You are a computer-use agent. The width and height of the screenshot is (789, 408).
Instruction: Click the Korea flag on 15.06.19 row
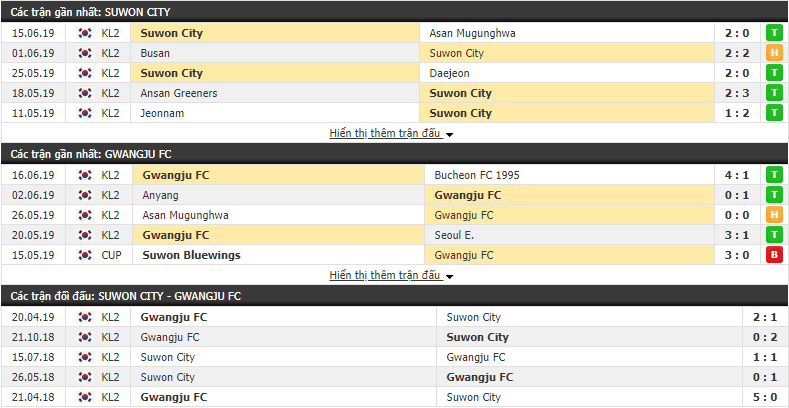pyautogui.click(x=85, y=33)
